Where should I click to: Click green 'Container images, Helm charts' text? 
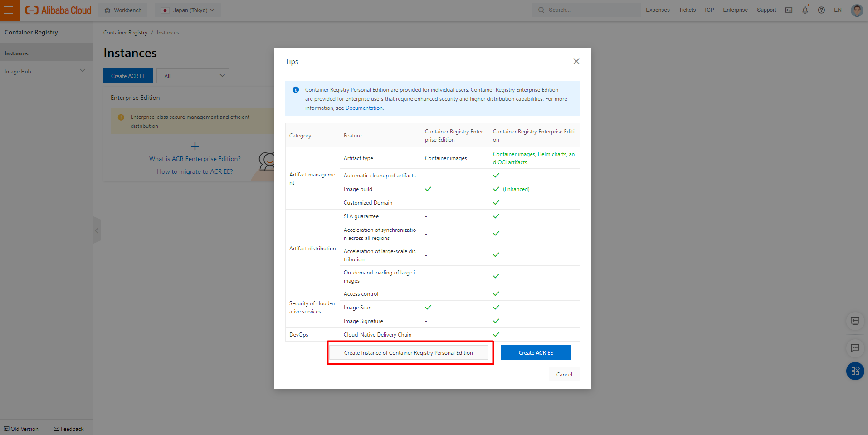click(534, 158)
